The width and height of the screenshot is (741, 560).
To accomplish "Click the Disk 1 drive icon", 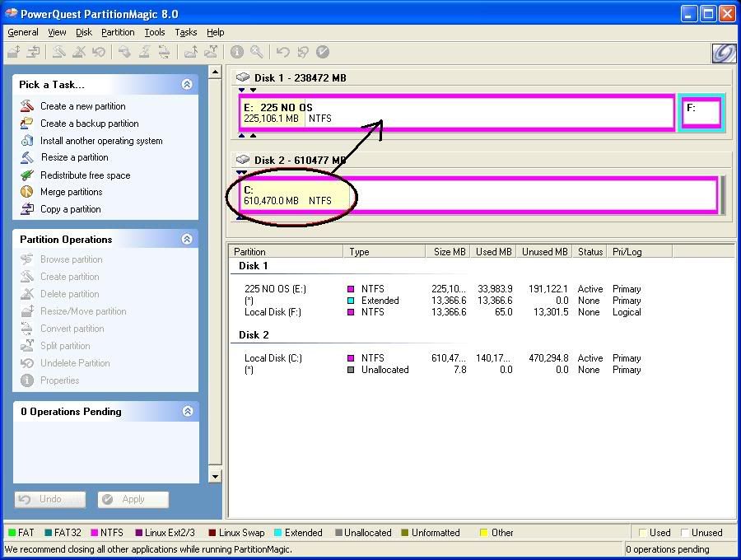I will pos(243,77).
